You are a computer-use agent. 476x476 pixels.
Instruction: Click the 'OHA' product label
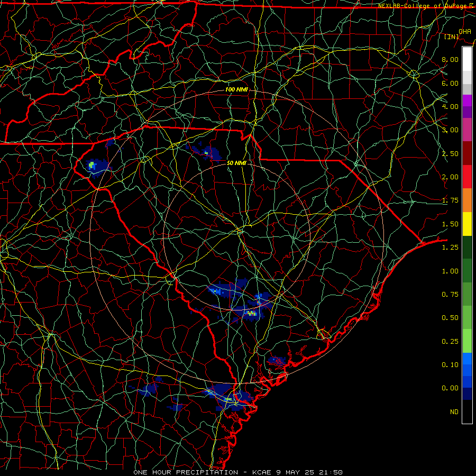point(465,31)
